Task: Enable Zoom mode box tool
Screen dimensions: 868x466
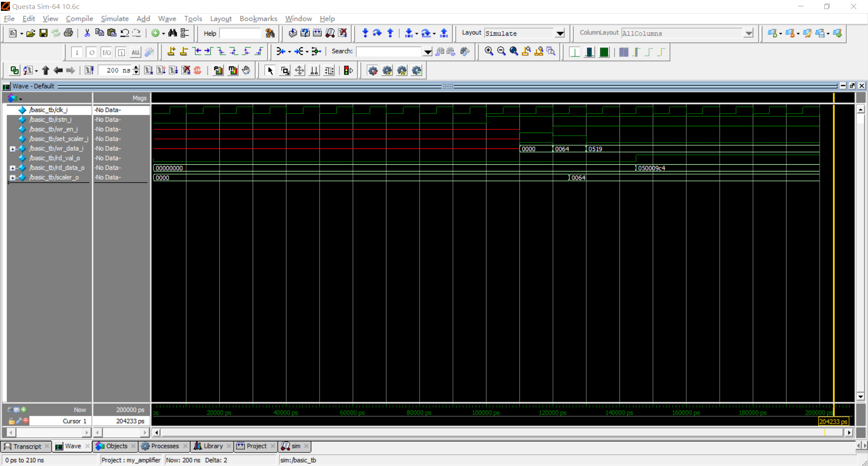Action: (285, 70)
